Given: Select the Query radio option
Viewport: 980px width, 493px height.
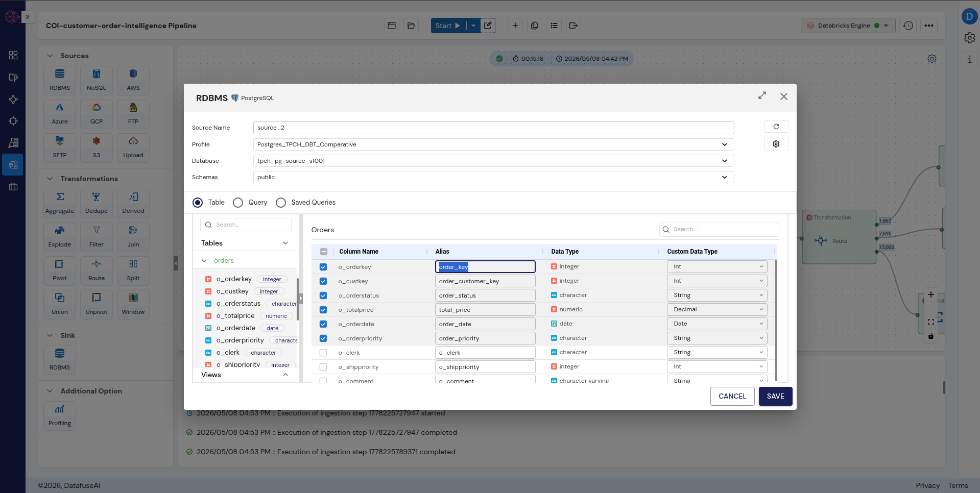Looking at the screenshot, I should (x=238, y=203).
